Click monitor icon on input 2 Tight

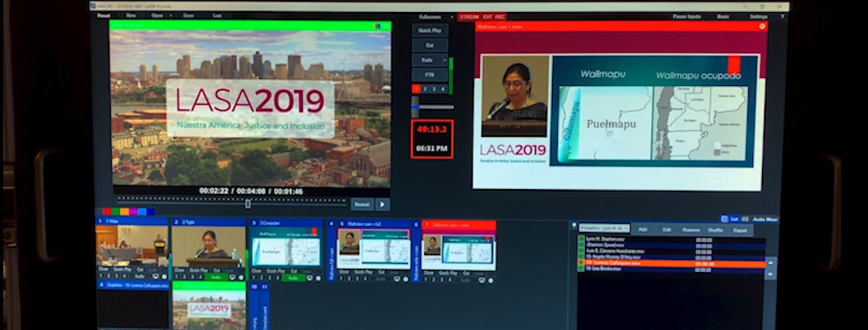[232, 277]
